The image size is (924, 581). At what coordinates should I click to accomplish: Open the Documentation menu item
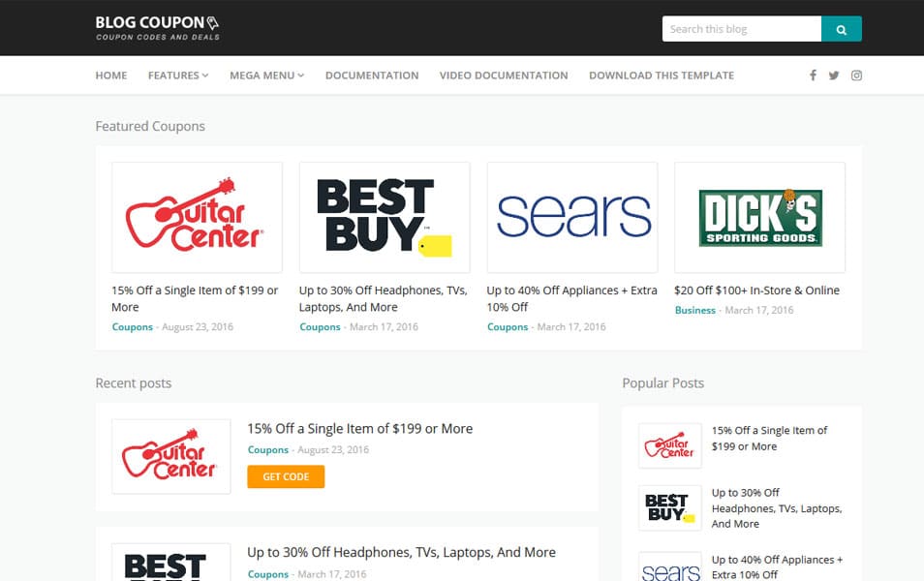(373, 75)
